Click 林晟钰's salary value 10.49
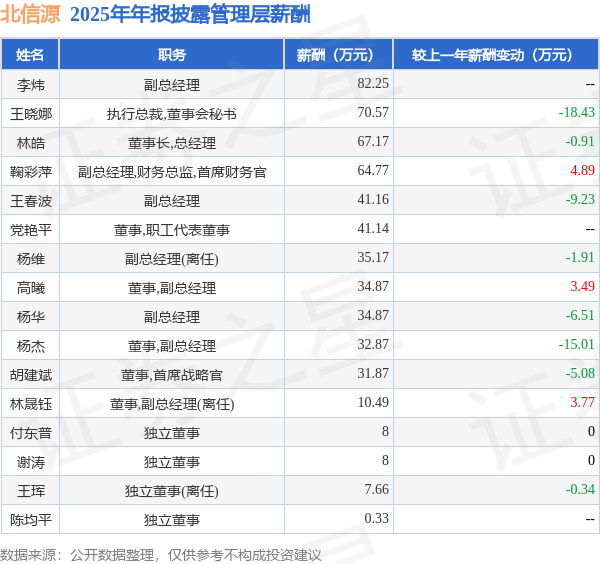 (373, 402)
